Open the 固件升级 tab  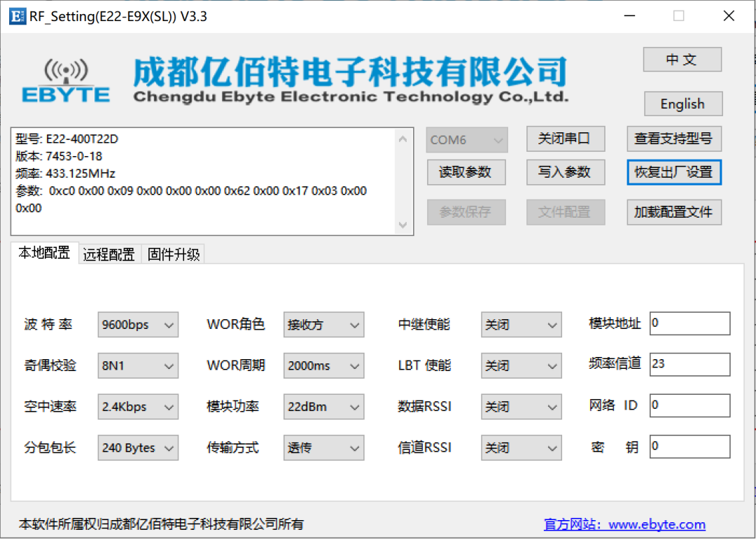coord(174,255)
